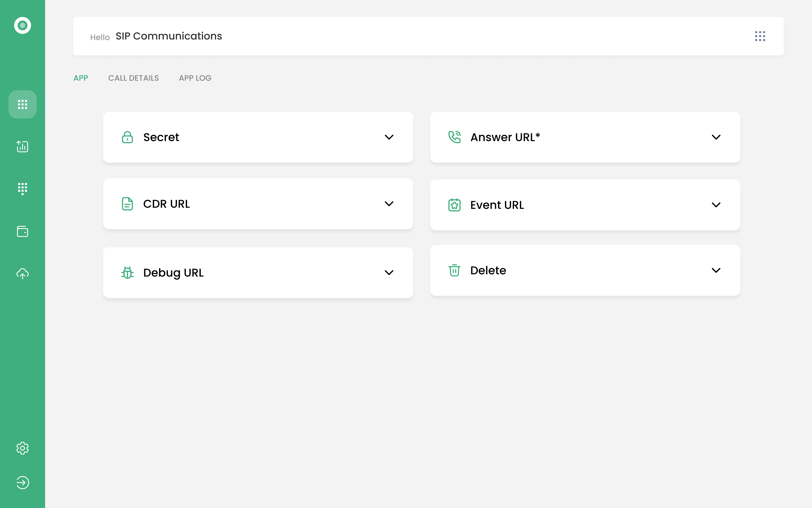Click the bug icon on Debug URL card
The height and width of the screenshot is (508, 812).
tap(127, 272)
